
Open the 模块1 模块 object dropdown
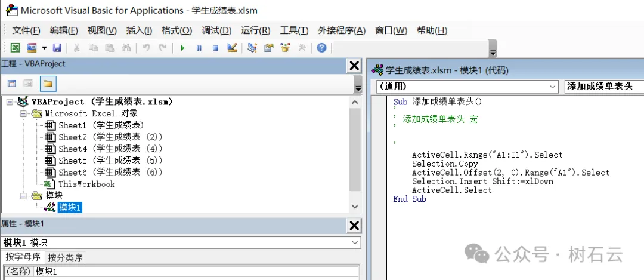pos(355,243)
